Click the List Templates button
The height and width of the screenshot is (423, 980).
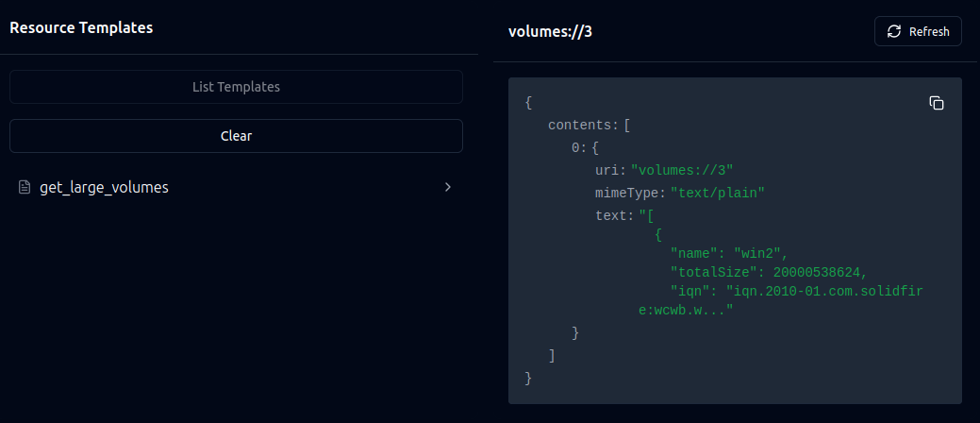[236, 87]
